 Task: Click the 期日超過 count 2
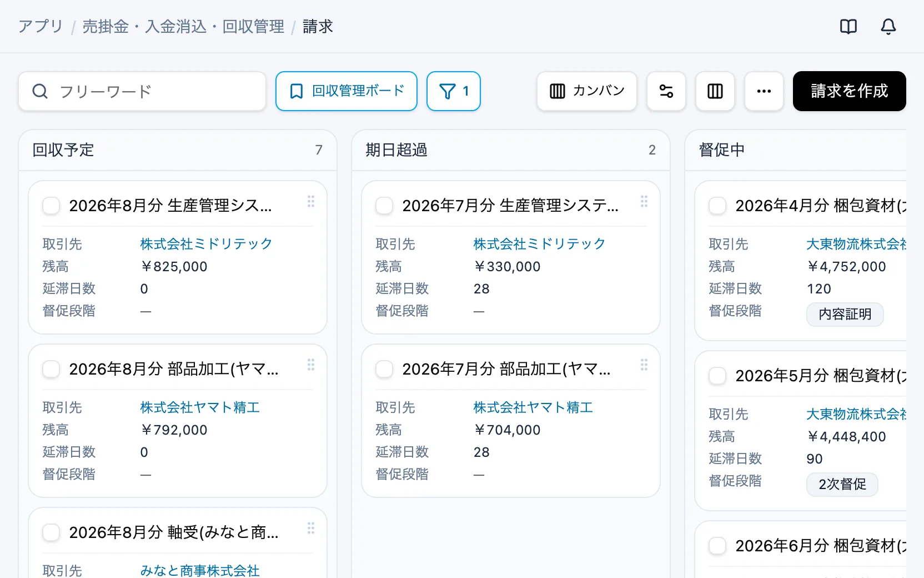pos(652,150)
